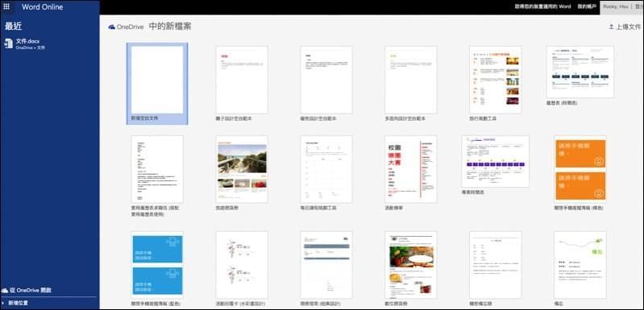Viewport: 644px width, 310px height.
Task: Select the orange phone reminder flyer template
Action: tap(580, 169)
